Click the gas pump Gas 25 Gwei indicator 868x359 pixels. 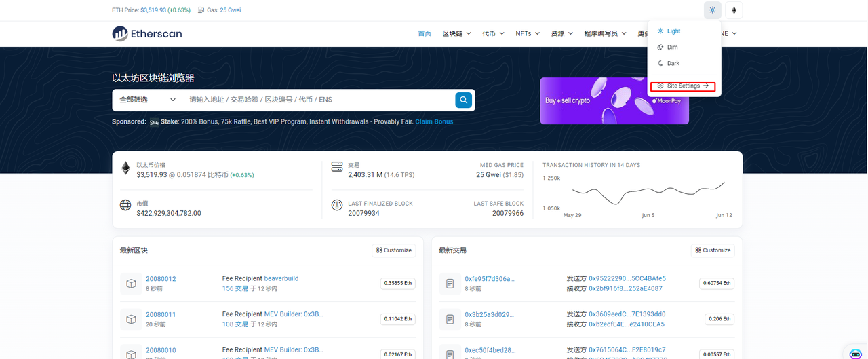click(x=220, y=10)
